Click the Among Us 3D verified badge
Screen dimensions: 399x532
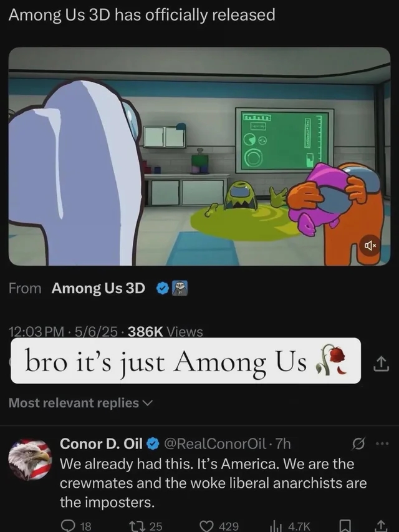tap(163, 288)
